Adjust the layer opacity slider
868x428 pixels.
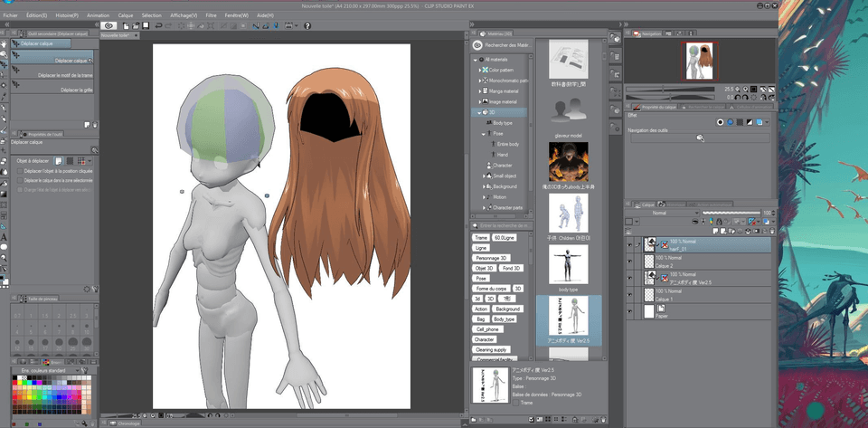[731, 214]
